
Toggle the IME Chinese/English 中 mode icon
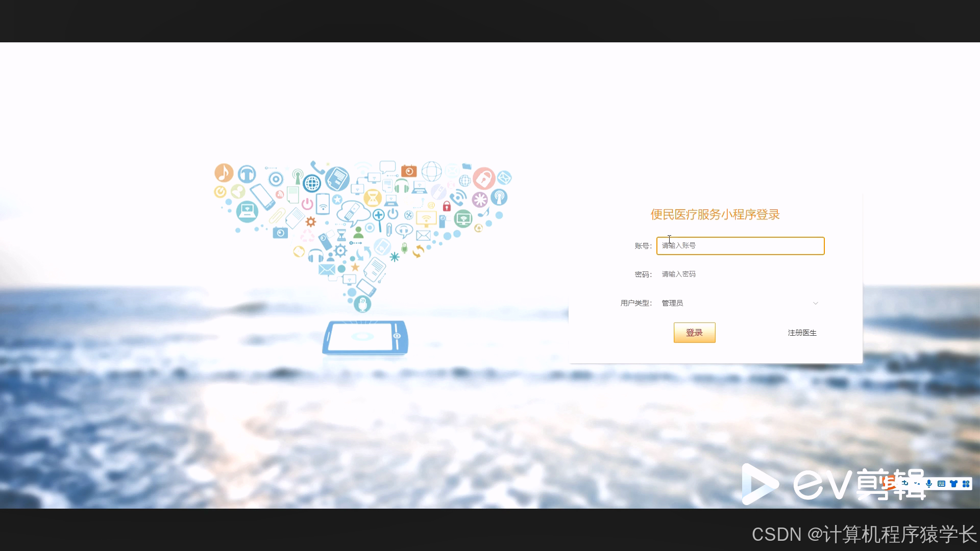click(904, 483)
